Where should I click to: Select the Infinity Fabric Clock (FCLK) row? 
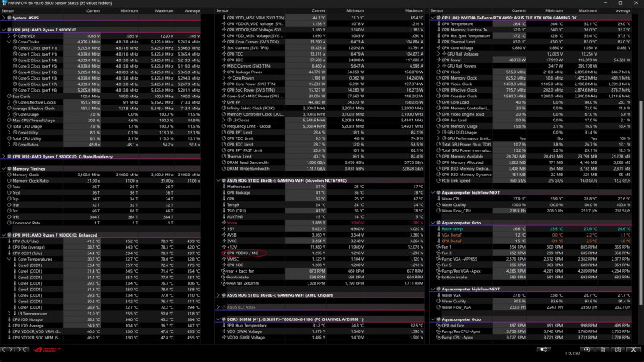point(320,109)
